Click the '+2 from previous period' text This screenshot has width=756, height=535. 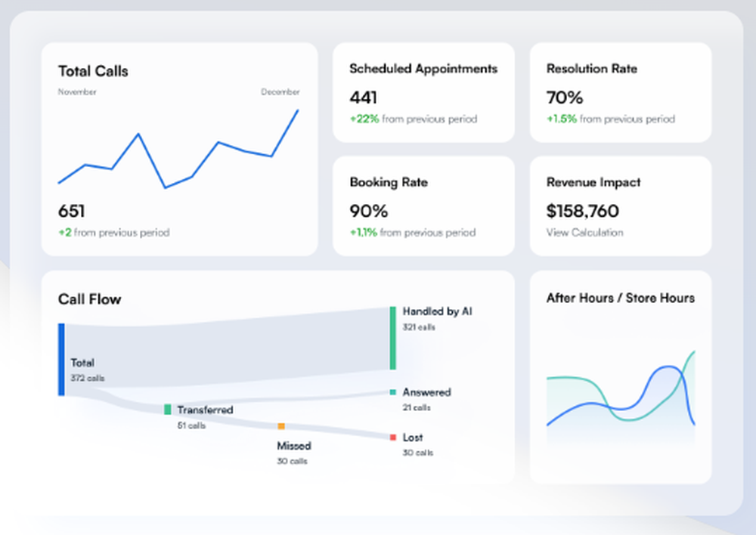pyautogui.click(x=114, y=232)
